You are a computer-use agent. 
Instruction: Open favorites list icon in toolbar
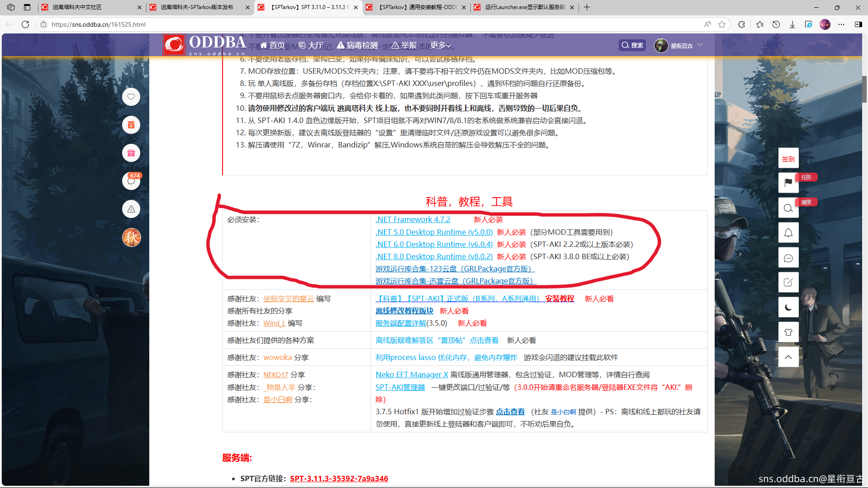[x=760, y=24]
